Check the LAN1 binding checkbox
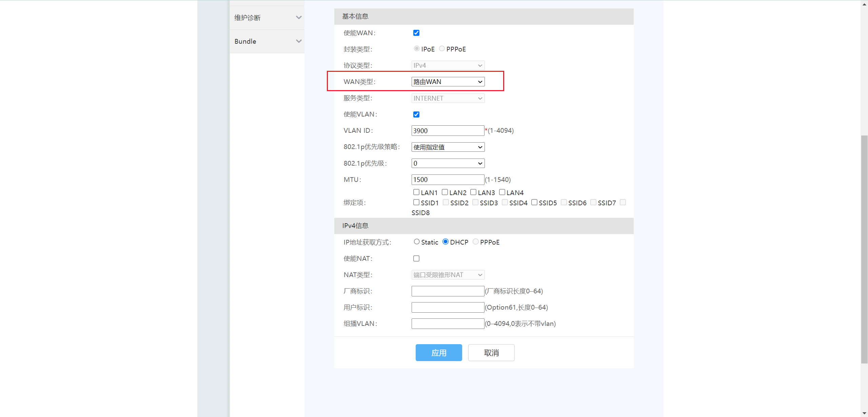 pos(416,192)
